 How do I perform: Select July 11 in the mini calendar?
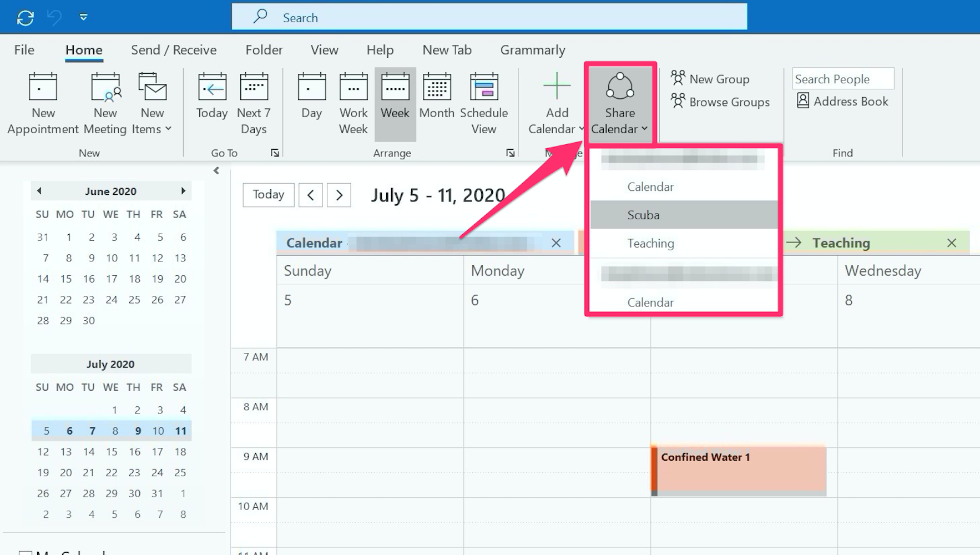tap(181, 431)
